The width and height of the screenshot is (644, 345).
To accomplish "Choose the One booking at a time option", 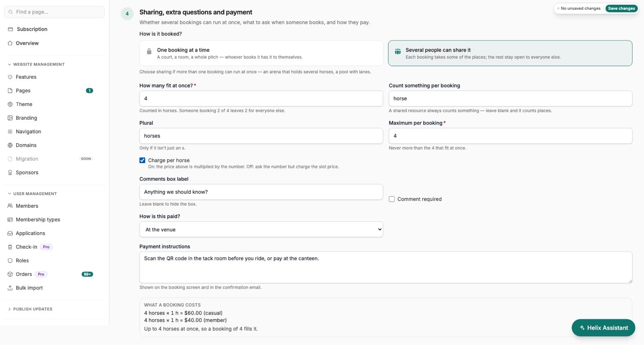I will [x=262, y=53].
